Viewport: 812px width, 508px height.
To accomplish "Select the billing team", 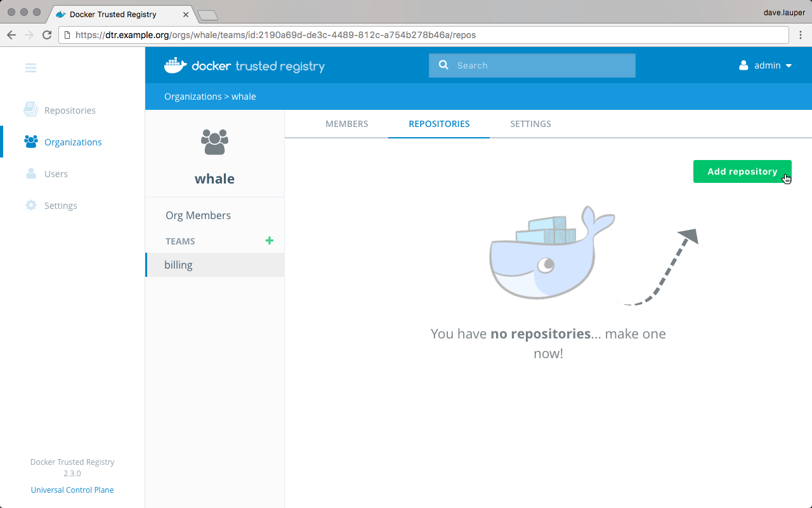I will [x=178, y=265].
